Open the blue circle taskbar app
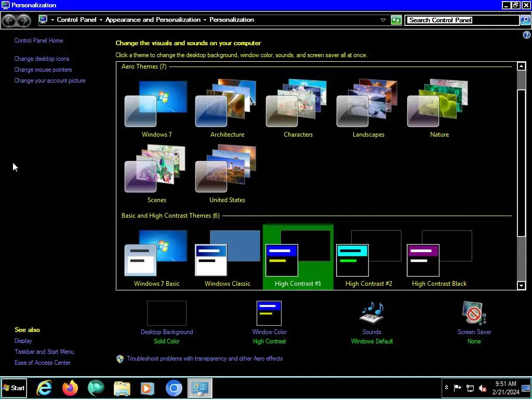 click(174, 388)
